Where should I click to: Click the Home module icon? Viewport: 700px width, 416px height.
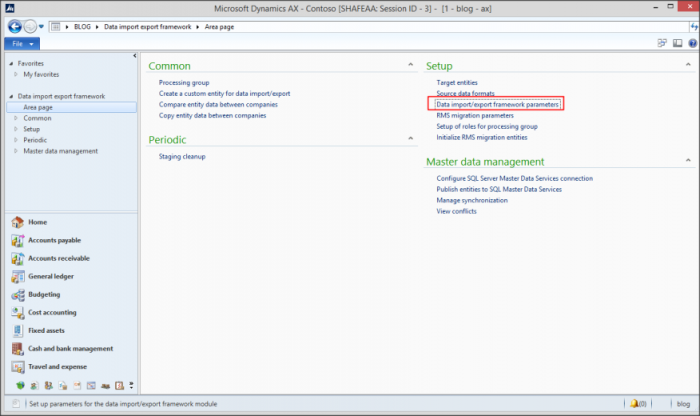(18, 222)
